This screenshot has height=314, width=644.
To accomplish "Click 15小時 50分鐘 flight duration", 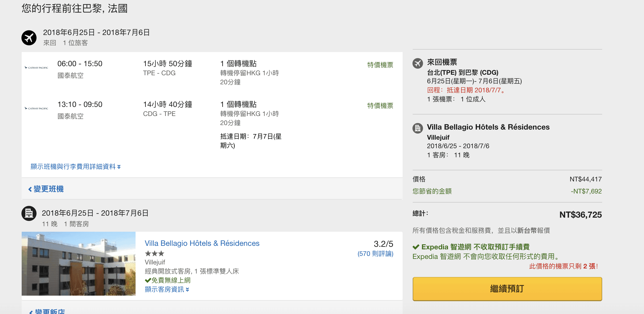I will pyautogui.click(x=168, y=64).
